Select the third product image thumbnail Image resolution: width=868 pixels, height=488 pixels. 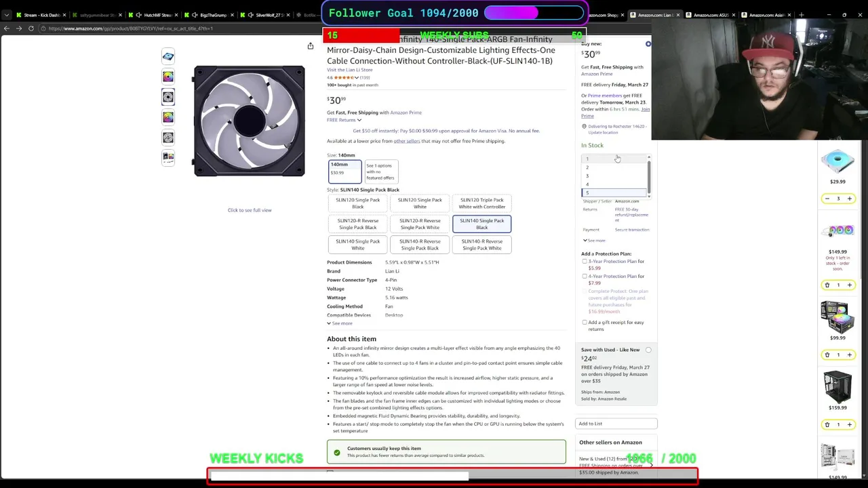[x=168, y=97]
